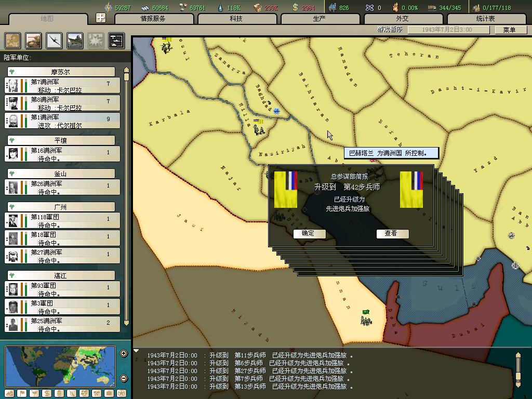532x399 pixels.
Task: Switch to supply map mode coin-stack icon
Action: (x=59, y=393)
